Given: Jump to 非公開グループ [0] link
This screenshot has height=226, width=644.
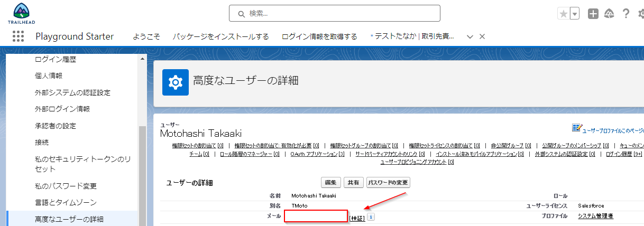Looking at the screenshot, I should [511, 146].
